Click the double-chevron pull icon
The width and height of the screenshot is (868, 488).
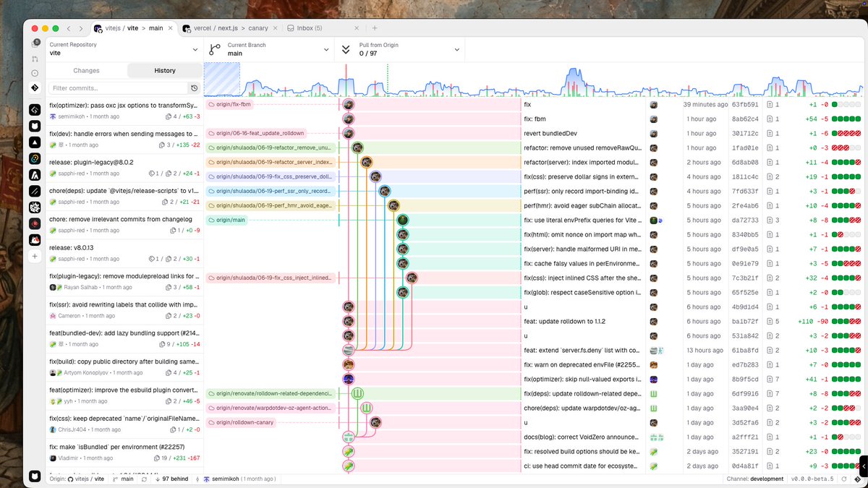coord(346,49)
